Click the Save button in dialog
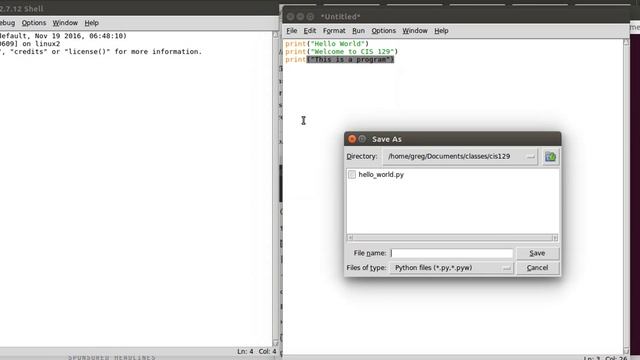 click(537, 253)
